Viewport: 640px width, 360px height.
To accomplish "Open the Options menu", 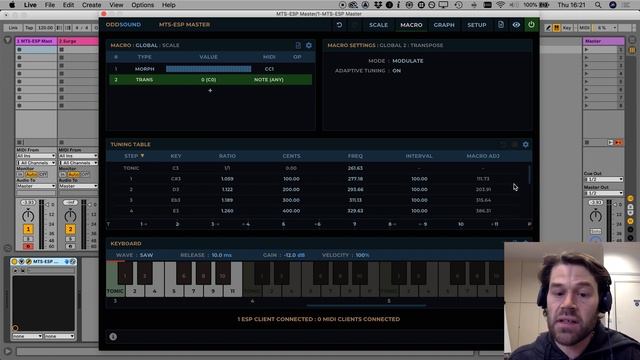I will tap(142, 5).
